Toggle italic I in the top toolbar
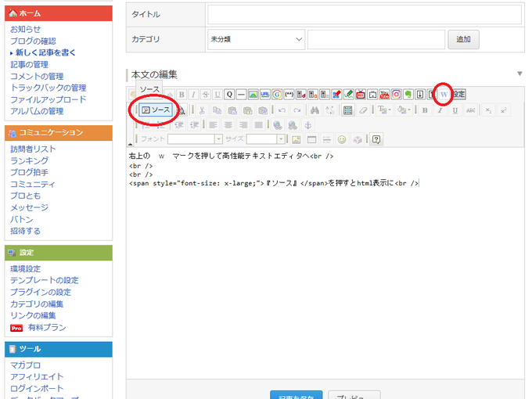Viewport: 532px width, 399px height. (x=193, y=95)
